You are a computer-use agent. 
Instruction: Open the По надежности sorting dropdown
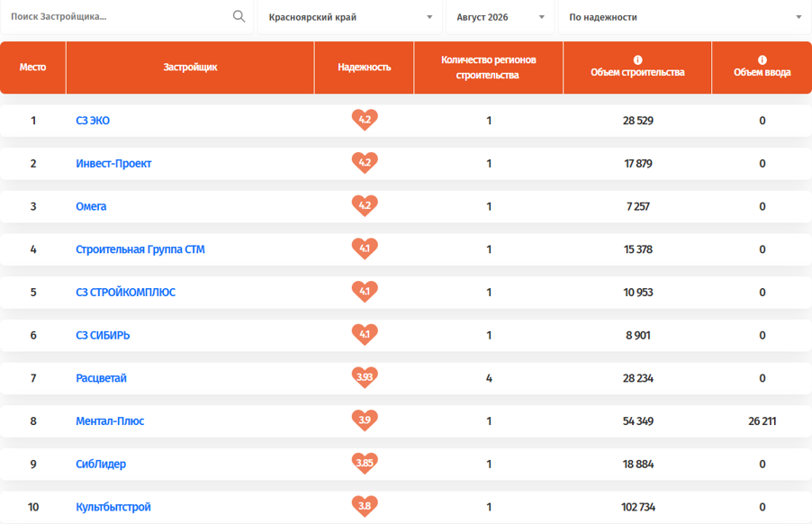coord(684,17)
